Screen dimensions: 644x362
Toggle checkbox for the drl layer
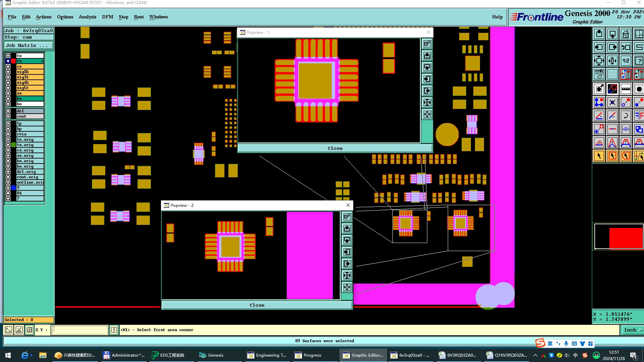click(x=8, y=111)
